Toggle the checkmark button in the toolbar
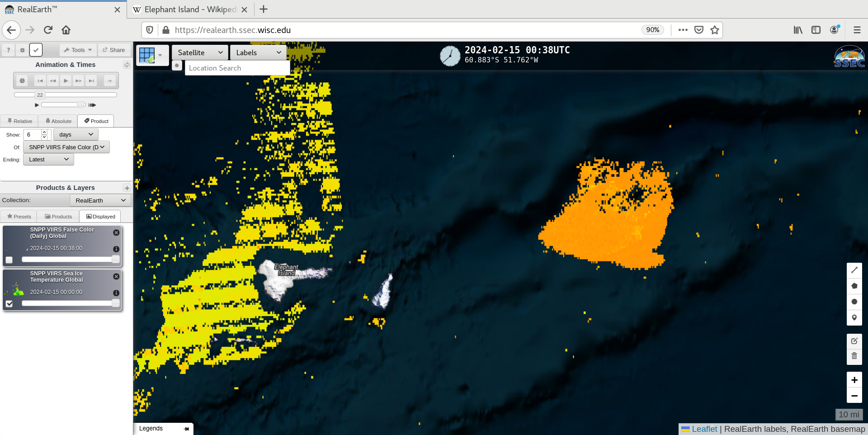 [x=36, y=50]
